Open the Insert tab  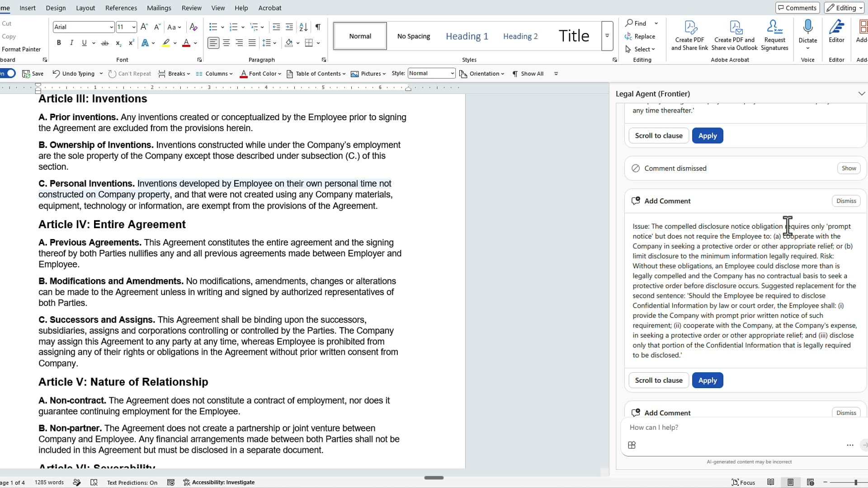[28, 8]
